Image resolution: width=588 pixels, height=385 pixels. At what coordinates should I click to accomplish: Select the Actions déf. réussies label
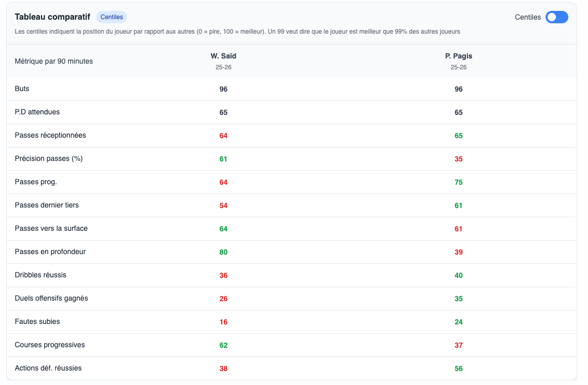(48, 368)
